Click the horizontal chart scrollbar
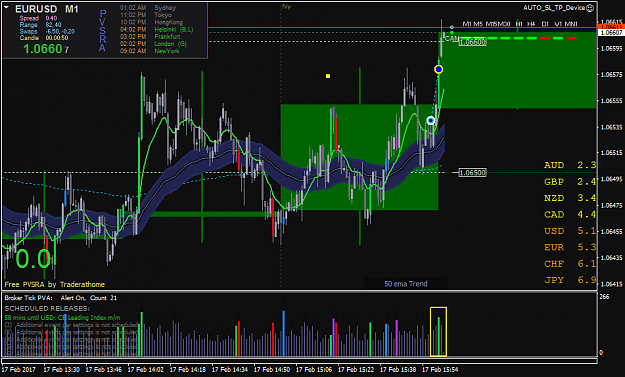The image size is (625, 377). 299,361
